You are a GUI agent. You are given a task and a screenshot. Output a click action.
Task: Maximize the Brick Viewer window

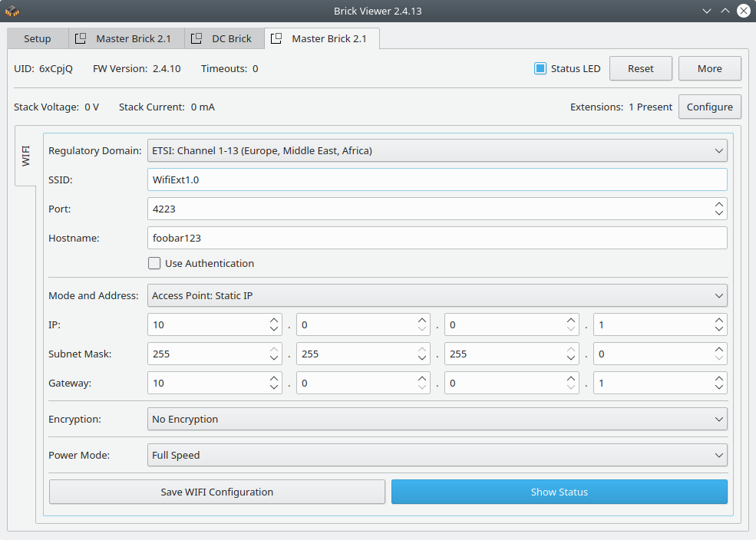[x=725, y=11]
